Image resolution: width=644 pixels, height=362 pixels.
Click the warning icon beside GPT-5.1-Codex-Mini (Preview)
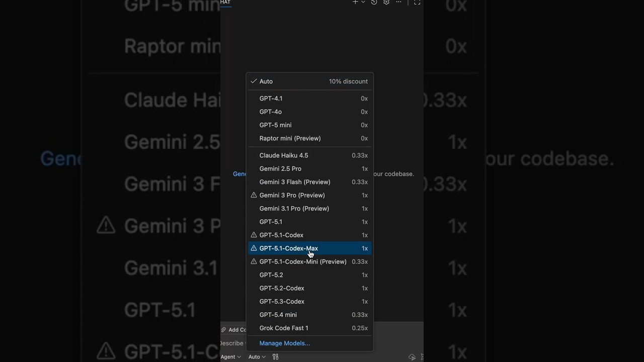[x=254, y=261]
